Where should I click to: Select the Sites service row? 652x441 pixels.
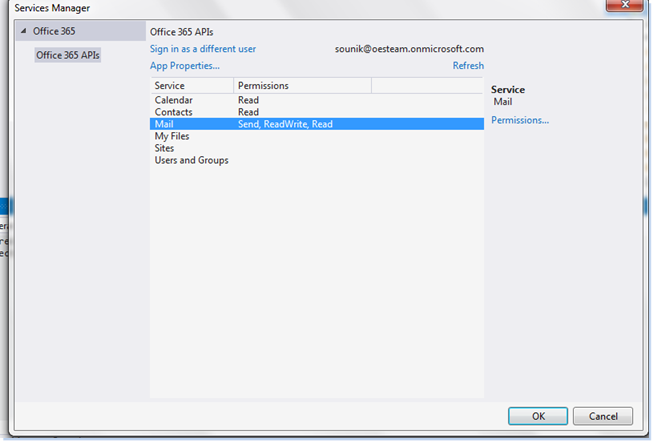pyautogui.click(x=317, y=148)
